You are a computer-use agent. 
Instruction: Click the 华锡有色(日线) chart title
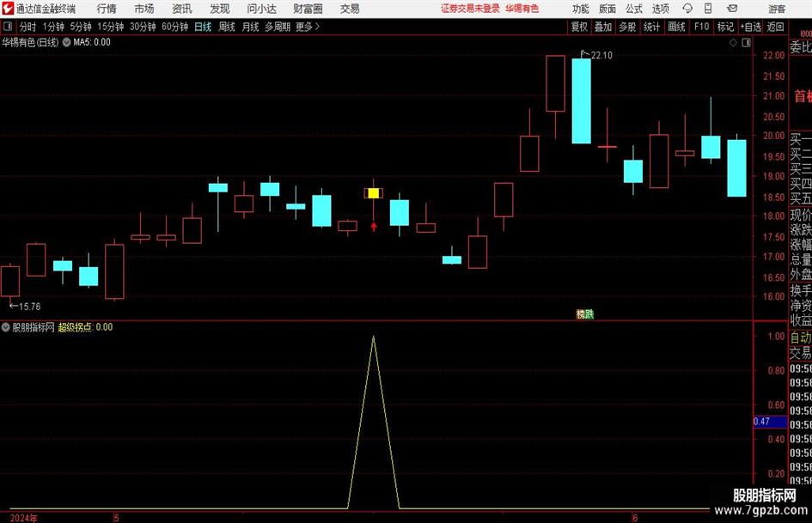click(x=30, y=42)
